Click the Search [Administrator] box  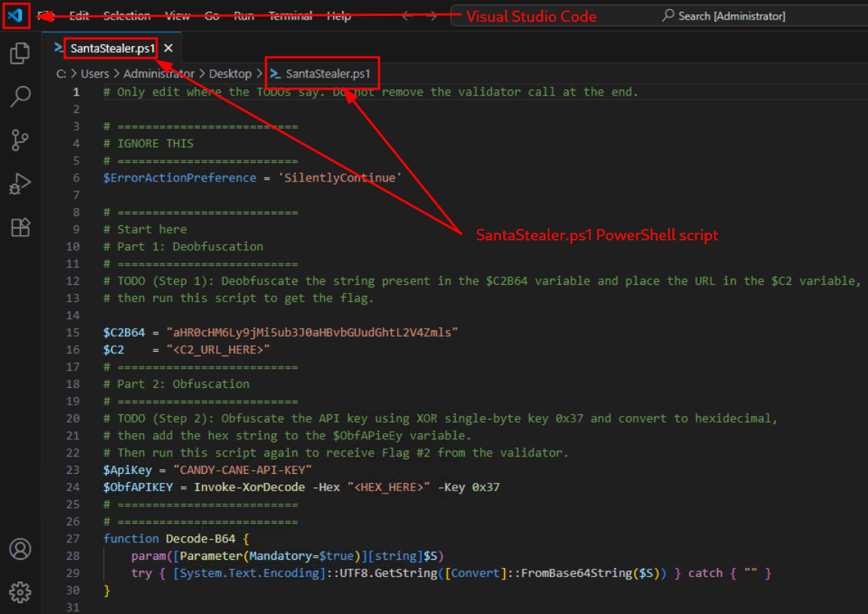point(723,15)
